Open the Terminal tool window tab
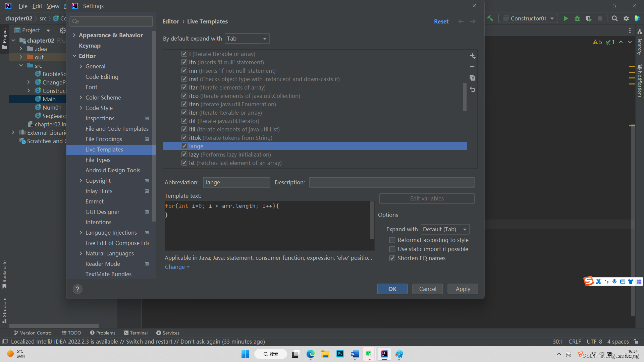Screen dimensions: 644x362 [136, 333]
